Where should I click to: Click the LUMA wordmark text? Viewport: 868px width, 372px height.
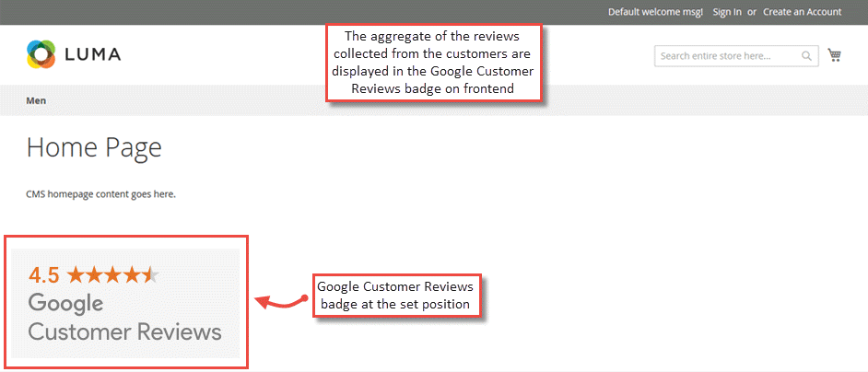coord(93,56)
